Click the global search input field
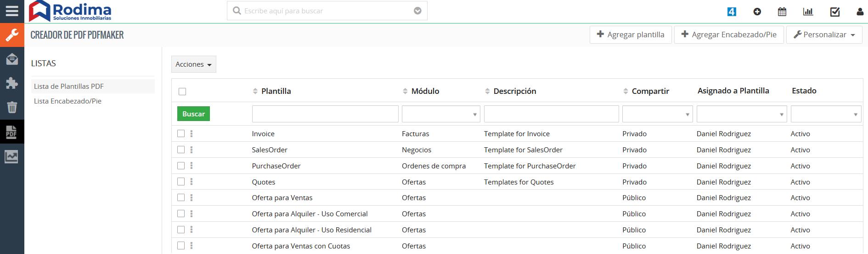This screenshot has width=868, height=254. pyautogui.click(x=326, y=11)
